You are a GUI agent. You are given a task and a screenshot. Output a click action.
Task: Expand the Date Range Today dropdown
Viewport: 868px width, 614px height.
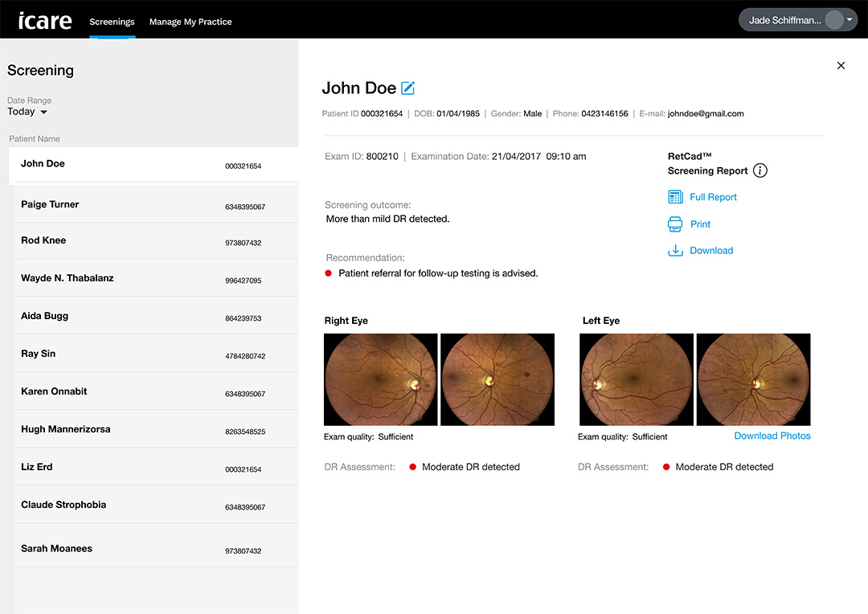click(43, 113)
